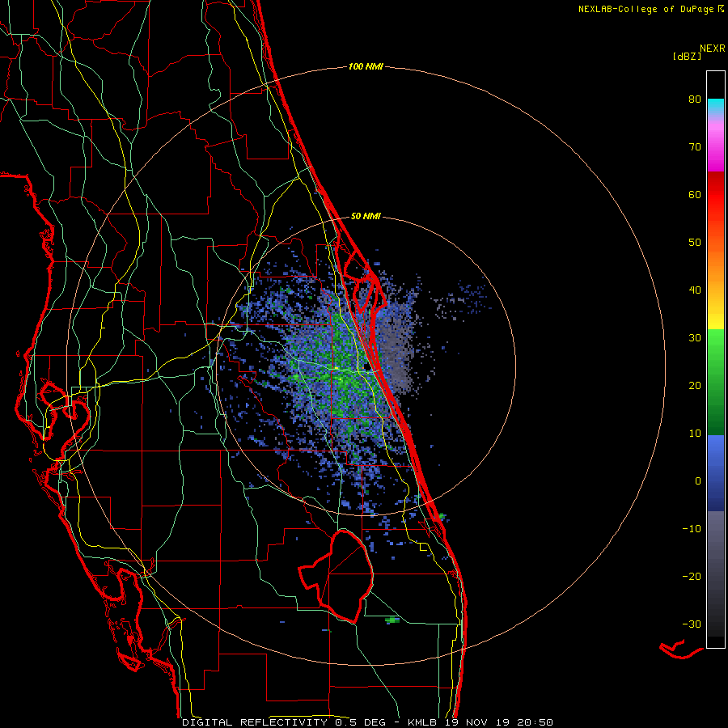Click the 10 dBZ scale value

pos(695,434)
